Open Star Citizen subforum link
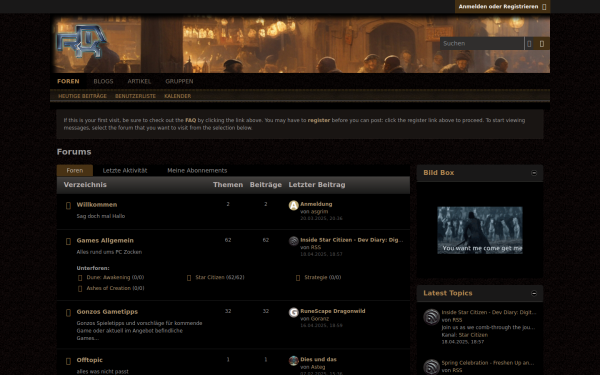The width and height of the screenshot is (600, 375). pos(210,277)
